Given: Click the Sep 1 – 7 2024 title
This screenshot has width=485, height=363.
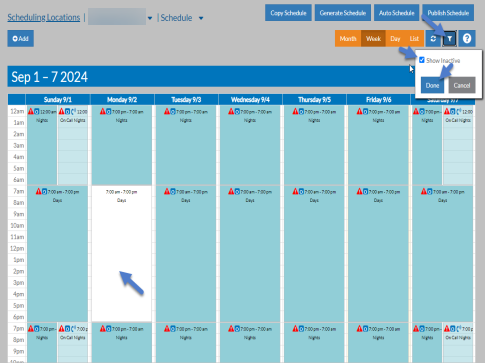Looking at the screenshot, I should pos(49,77).
